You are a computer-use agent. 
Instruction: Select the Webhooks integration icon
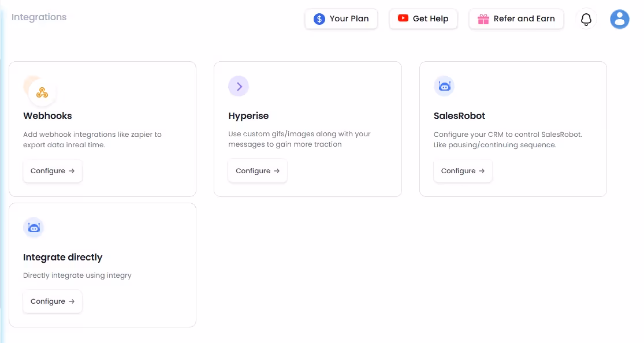pyautogui.click(x=41, y=91)
